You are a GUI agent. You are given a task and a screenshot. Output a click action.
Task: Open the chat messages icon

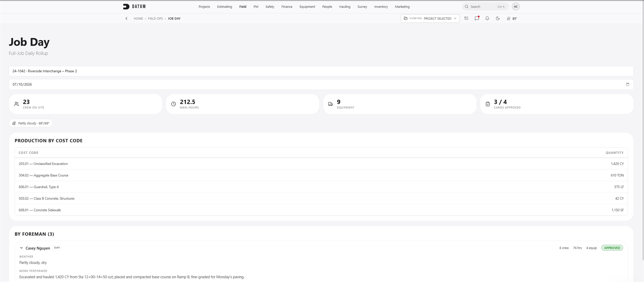(477, 18)
